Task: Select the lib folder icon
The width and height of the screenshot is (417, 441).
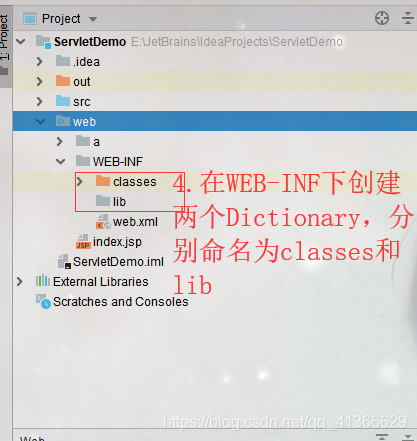Action: 103,201
